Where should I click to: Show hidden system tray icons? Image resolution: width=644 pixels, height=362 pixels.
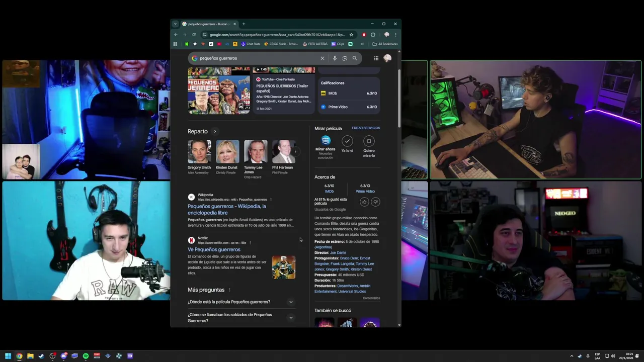click(572, 356)
